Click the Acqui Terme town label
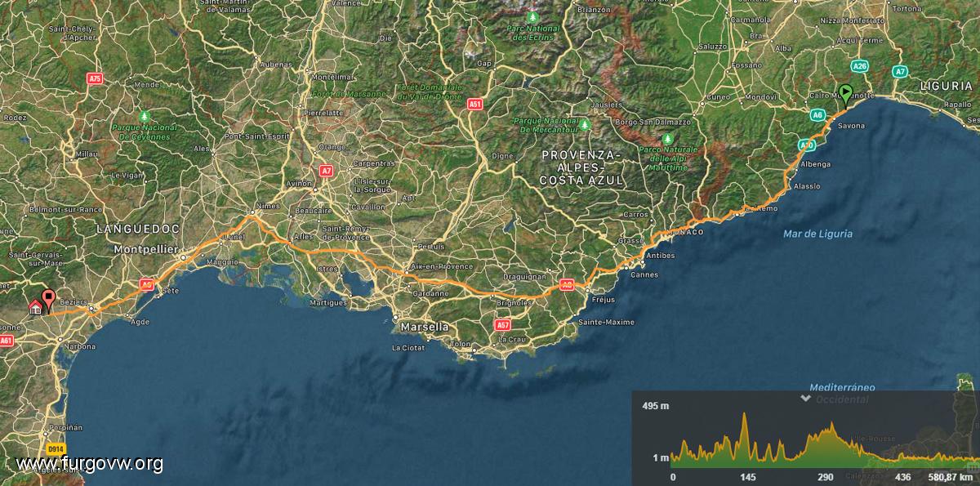Image resolution: width=980 pixels, height=486 pixels. coord(859,40)
